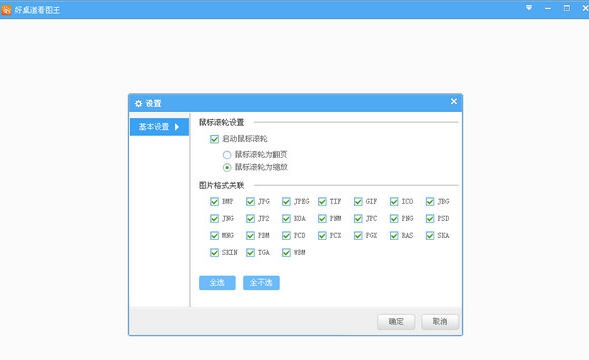
Task: Click the 全不选 deselect-all button
Action: tap(261, 283)
